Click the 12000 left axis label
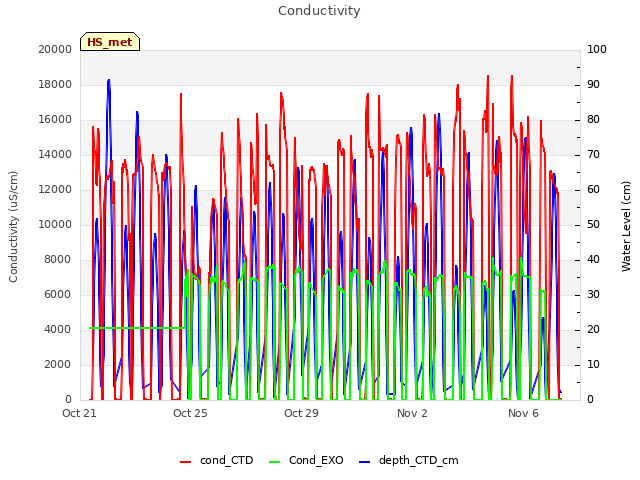 55,190
